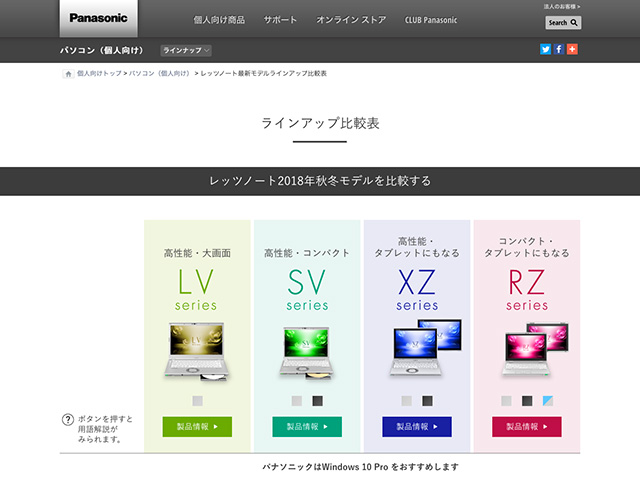This screenshot has height=480, width=640.
Task: Share page on Facebook
Action: [x=559, y=49]
